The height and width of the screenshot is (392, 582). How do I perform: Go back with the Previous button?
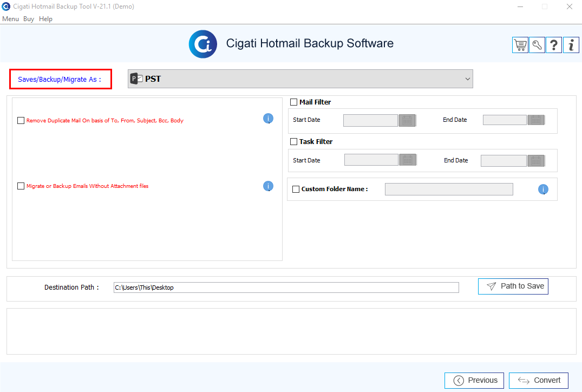point(474,381)
